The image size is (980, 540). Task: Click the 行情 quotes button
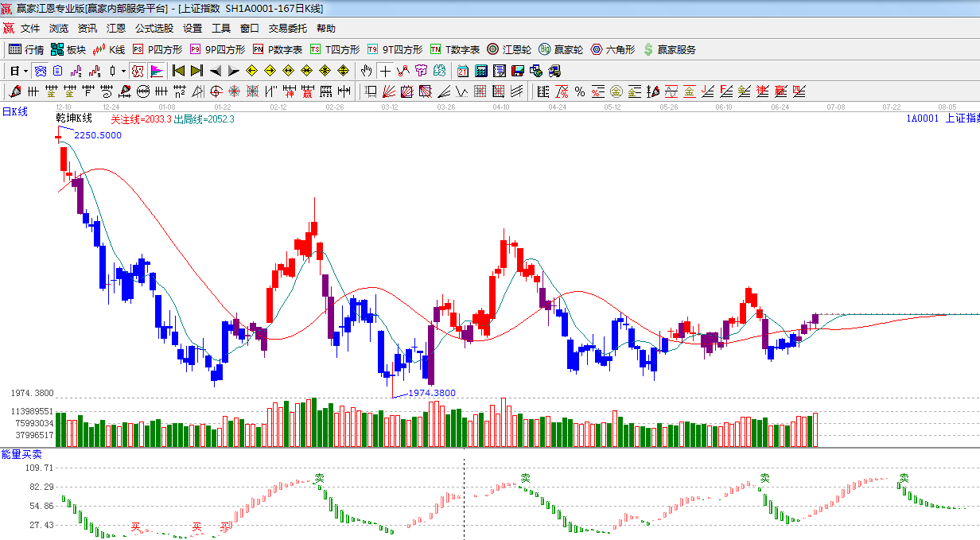pyautogui.click(x=26, y=49)
